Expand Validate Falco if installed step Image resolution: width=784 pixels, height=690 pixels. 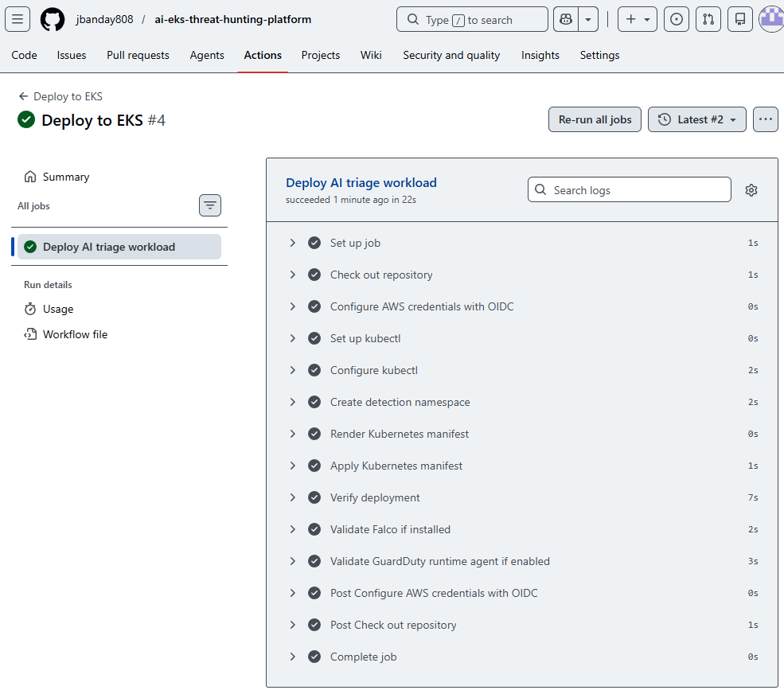522,529
